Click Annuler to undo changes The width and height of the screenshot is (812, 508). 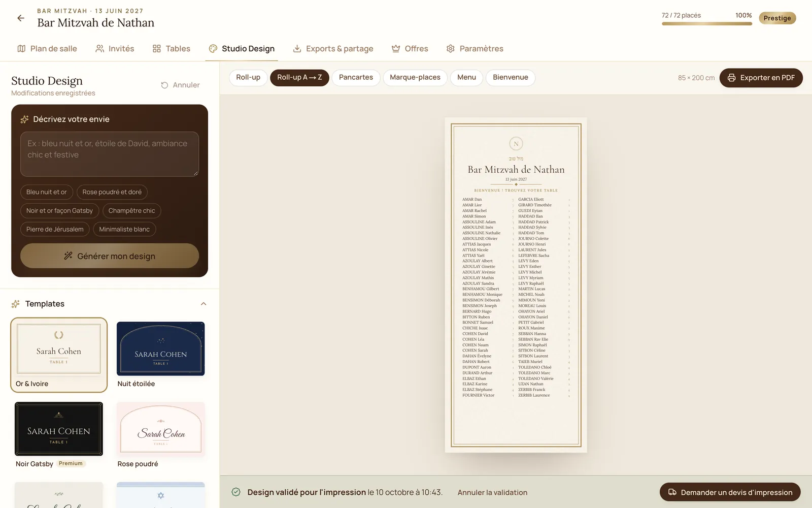click(180, 85)
